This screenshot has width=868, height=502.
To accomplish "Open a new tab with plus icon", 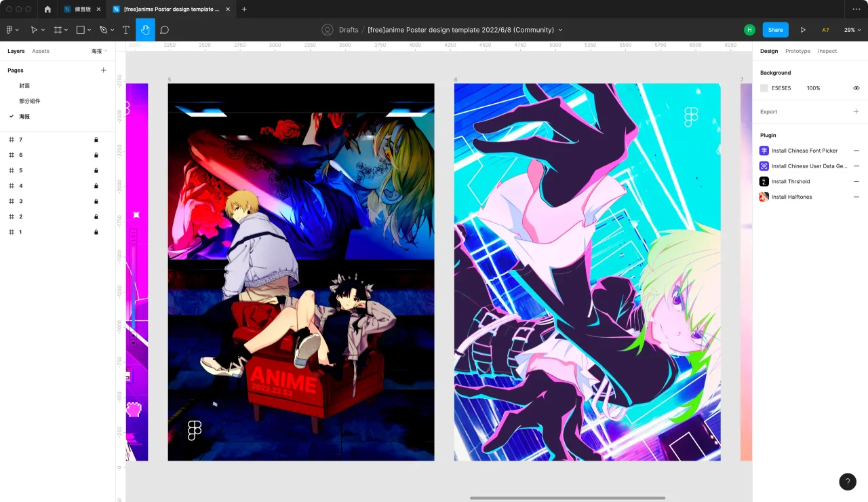I will tap(244, 9).
